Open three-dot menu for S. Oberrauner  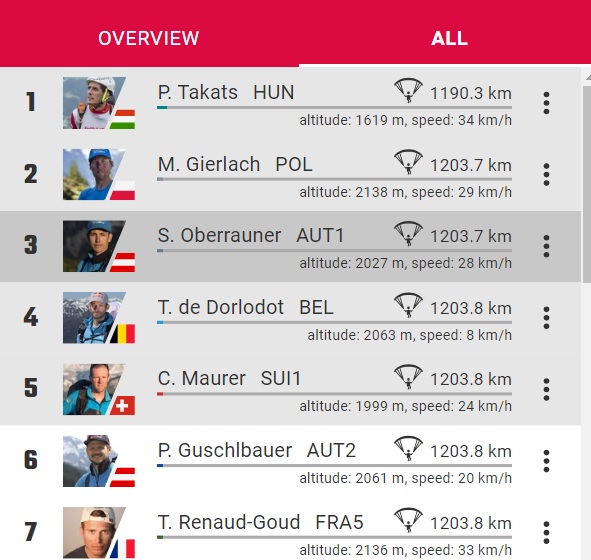[546, 246]
